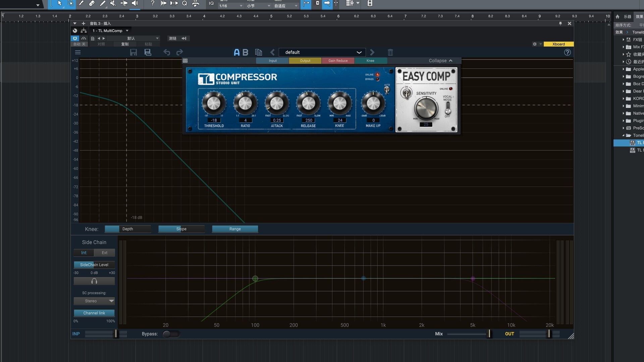
Task: Select the Paint pencil tool
Action: pos(102,3)
